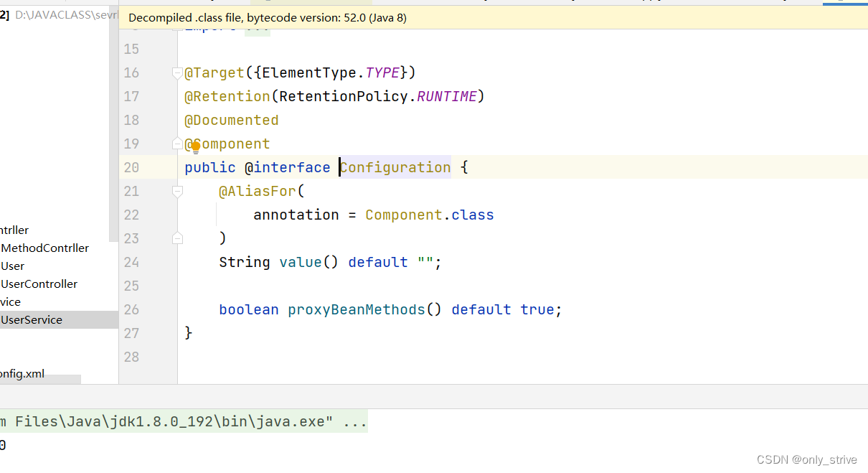Viewport: 868px width, 473px height.
Task: Collapse the @Target annotation fold marker
Action: [177, 72]
